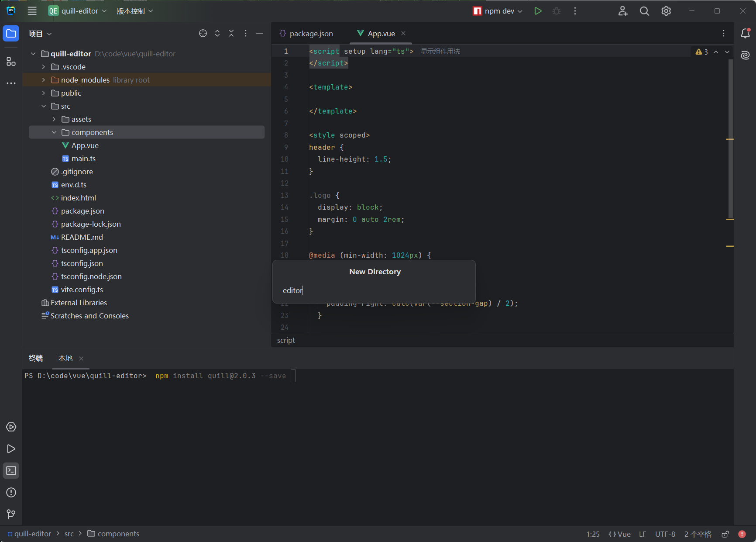Viewport: 756px width, 542px height.
Task: Change the 2 个空格 indent setting
Action: tap(698, 534)
